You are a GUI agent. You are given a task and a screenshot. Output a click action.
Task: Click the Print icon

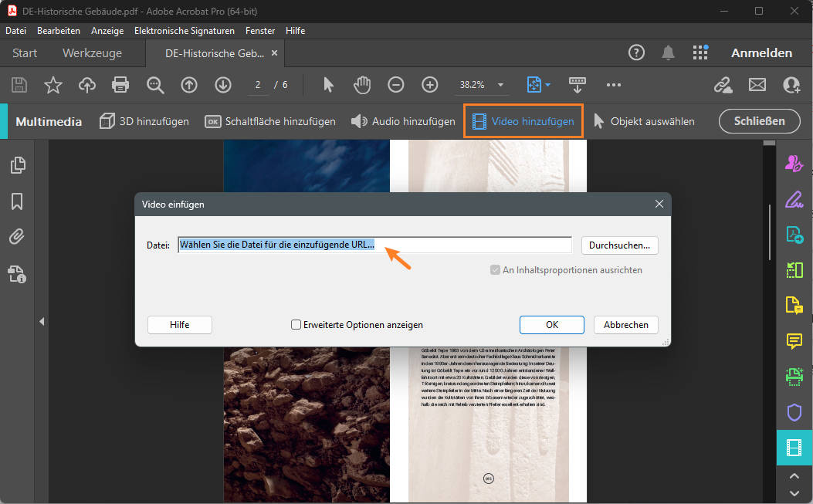pyautogui.click(x=120, y=85)
